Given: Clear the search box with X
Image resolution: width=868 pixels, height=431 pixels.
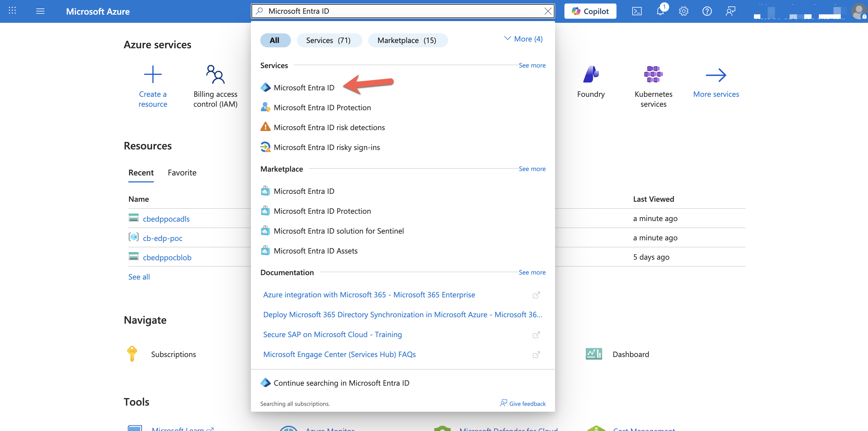Looking at the screenshot, I should [548, 11].
